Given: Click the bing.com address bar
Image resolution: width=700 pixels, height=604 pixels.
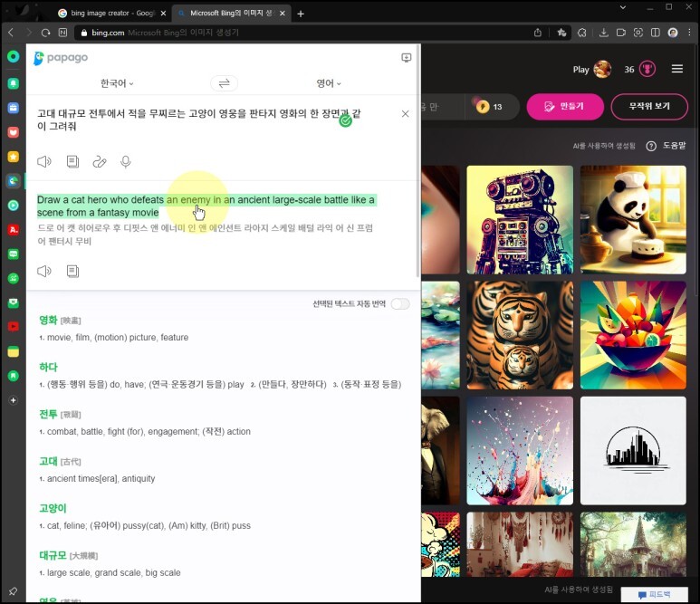Looking at the screenshot, I should [303, 33].
